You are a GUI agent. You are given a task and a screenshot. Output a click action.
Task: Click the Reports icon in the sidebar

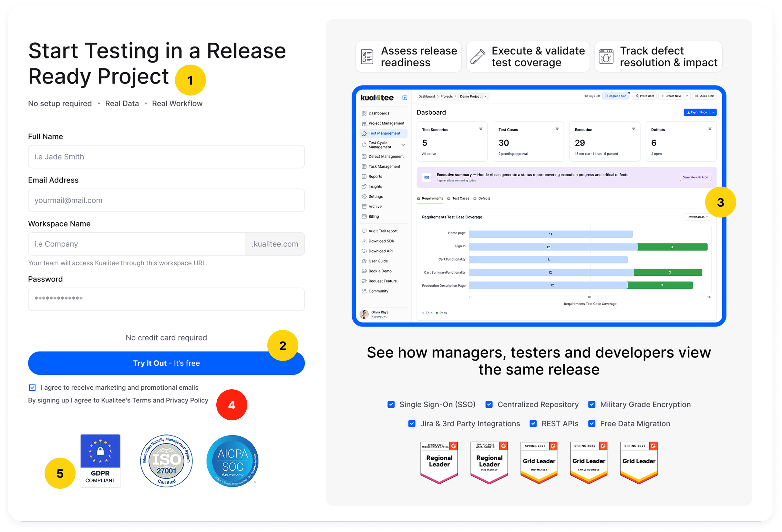tap(364, 177)
